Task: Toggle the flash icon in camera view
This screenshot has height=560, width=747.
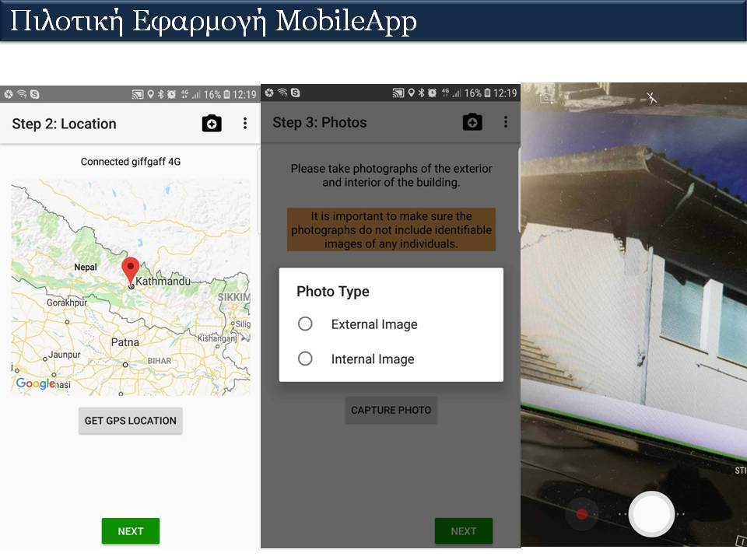Action: [x=651, y=98]
